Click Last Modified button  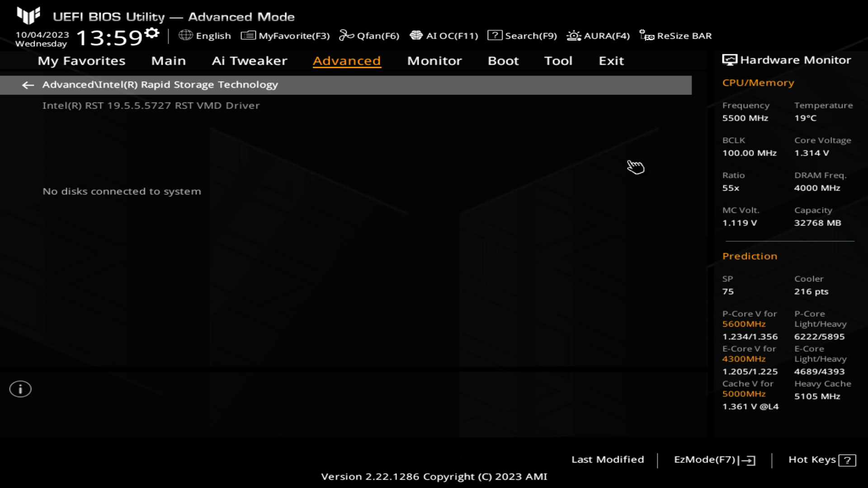point(608,460)
